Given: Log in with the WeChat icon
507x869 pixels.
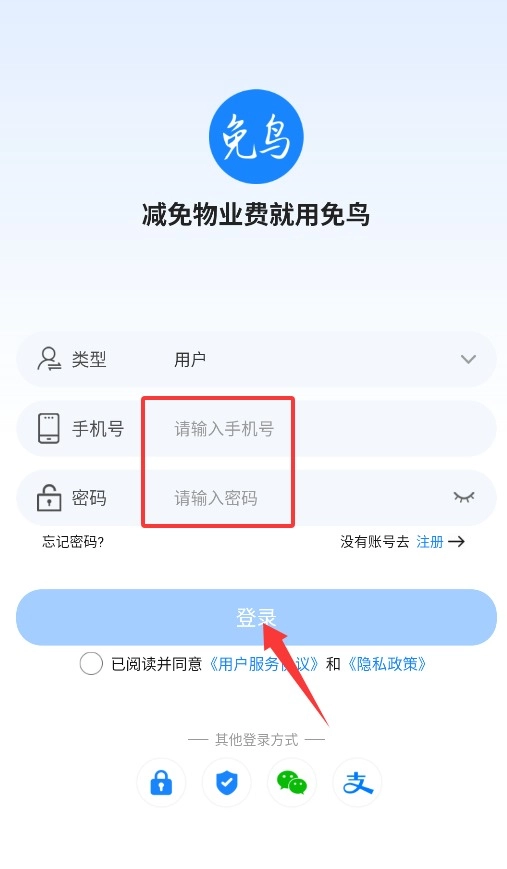Looking at the screenshot, I should click(292, 783).
